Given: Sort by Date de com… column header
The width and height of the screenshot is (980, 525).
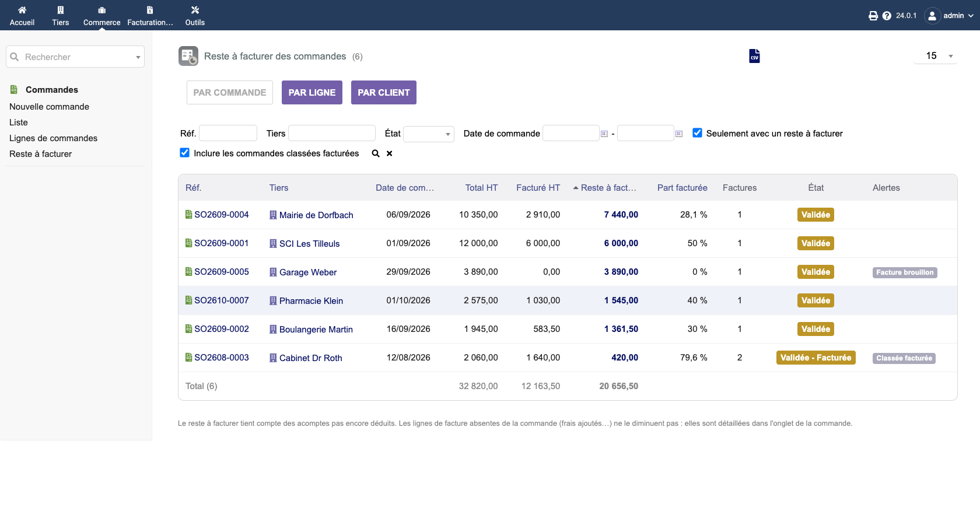Looking at the screenshot, I should coord(405,188).
